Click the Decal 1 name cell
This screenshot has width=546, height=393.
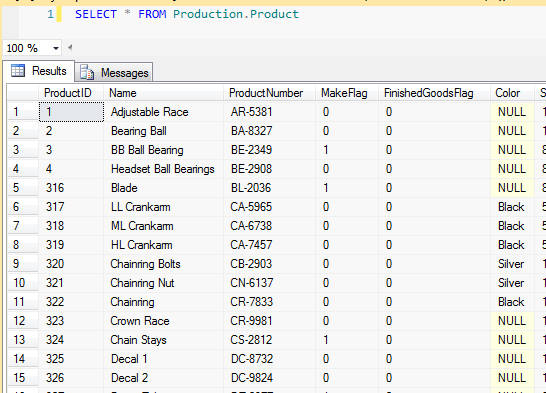pyautogui.click(x=163, y=359)
